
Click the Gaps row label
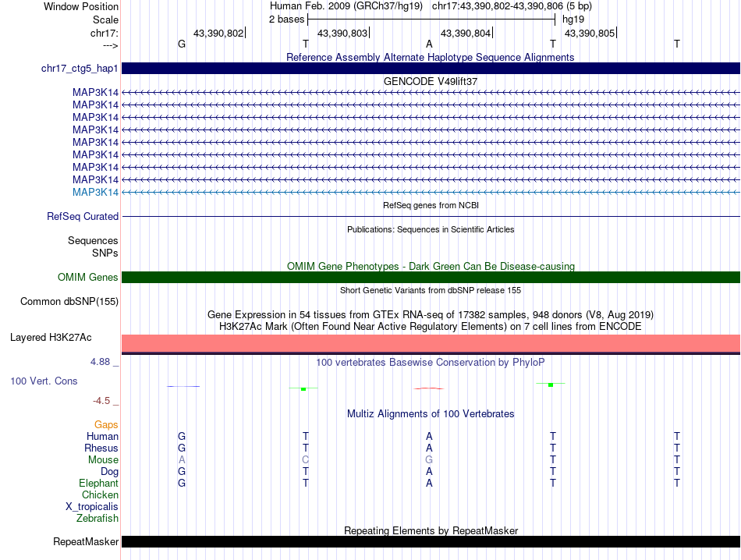coord(106,425)
